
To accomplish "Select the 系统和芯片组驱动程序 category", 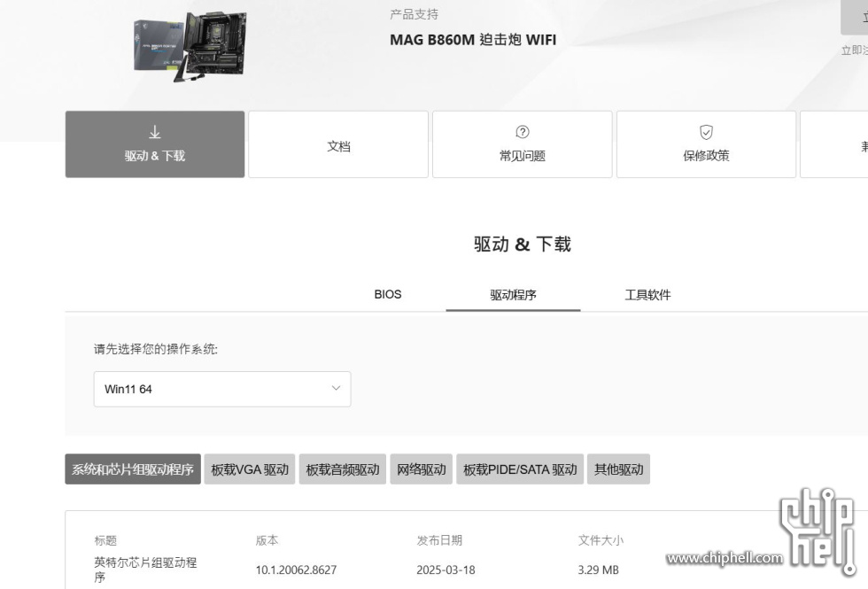I will point(133,469).
